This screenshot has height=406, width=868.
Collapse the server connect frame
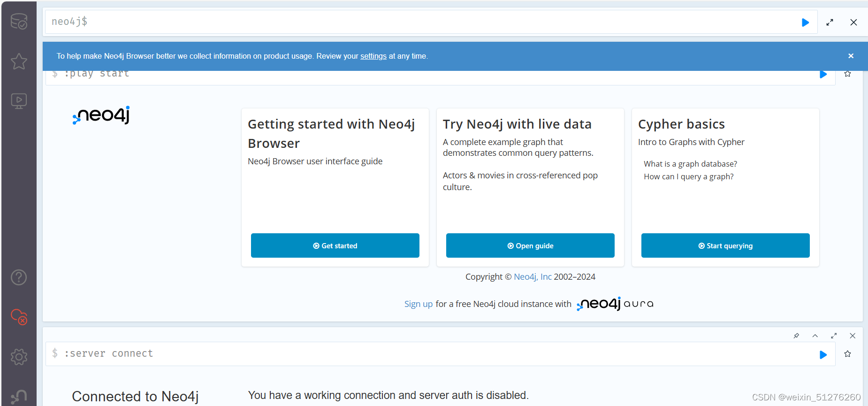(815, 336)
